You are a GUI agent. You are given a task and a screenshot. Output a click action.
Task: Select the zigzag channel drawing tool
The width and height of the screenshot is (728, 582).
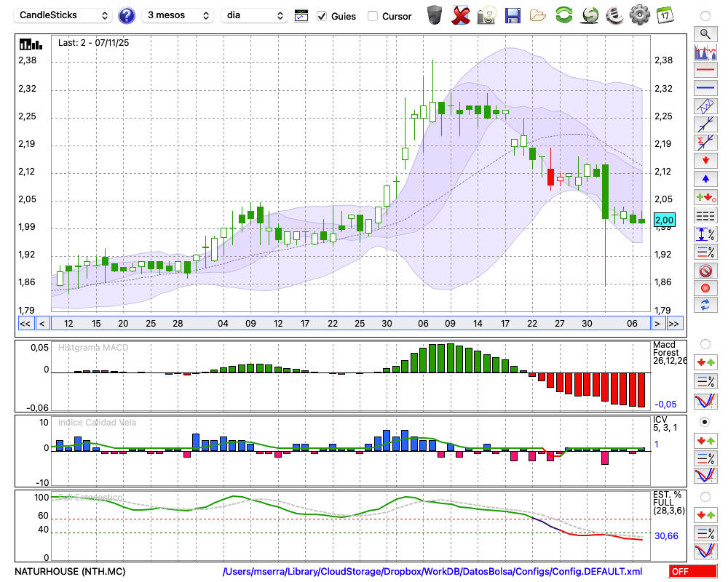[705, 106]
